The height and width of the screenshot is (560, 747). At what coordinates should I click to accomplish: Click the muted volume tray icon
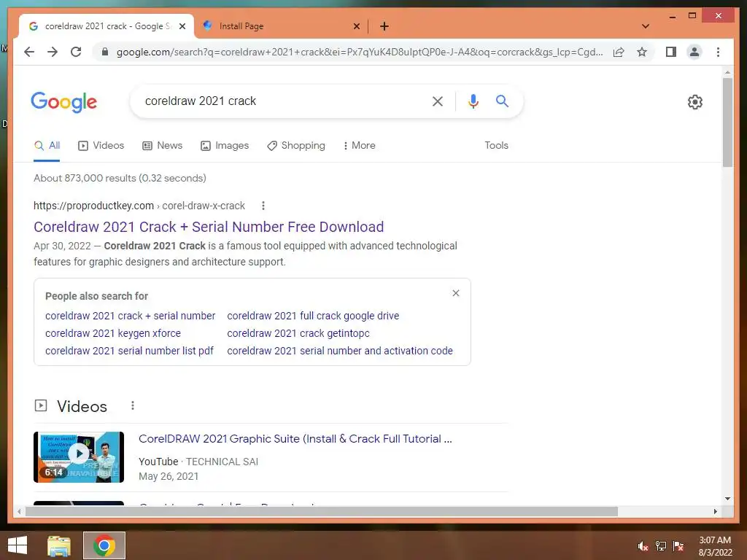pyautogui.click(x=643, y=546)
